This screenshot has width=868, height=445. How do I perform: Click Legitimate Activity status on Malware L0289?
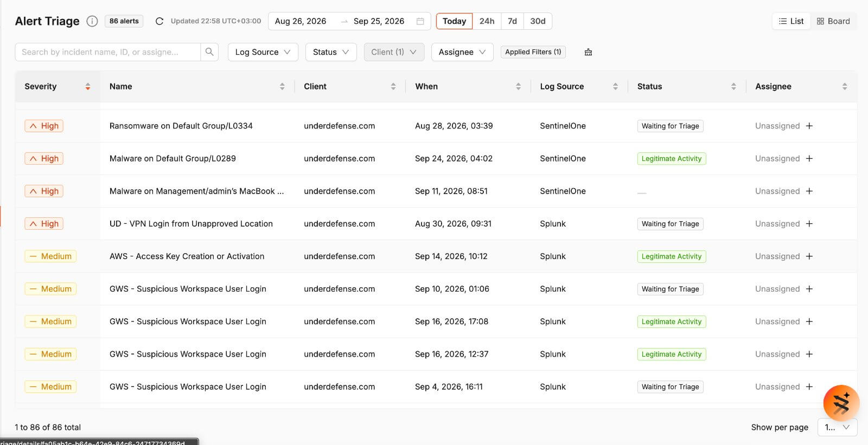tap(672, 159)
